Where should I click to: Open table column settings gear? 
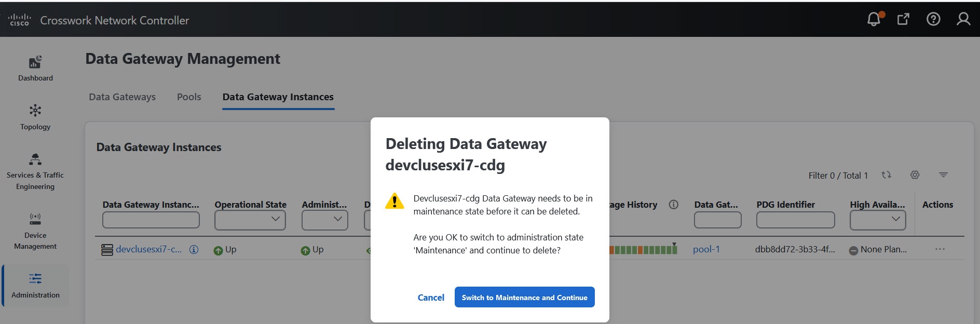(x=915, y=175)
